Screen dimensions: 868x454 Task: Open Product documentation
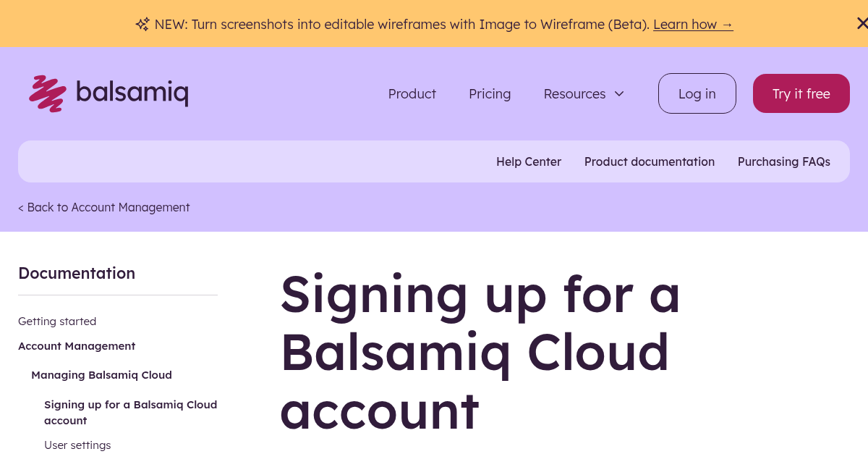[x=650, y=161]
